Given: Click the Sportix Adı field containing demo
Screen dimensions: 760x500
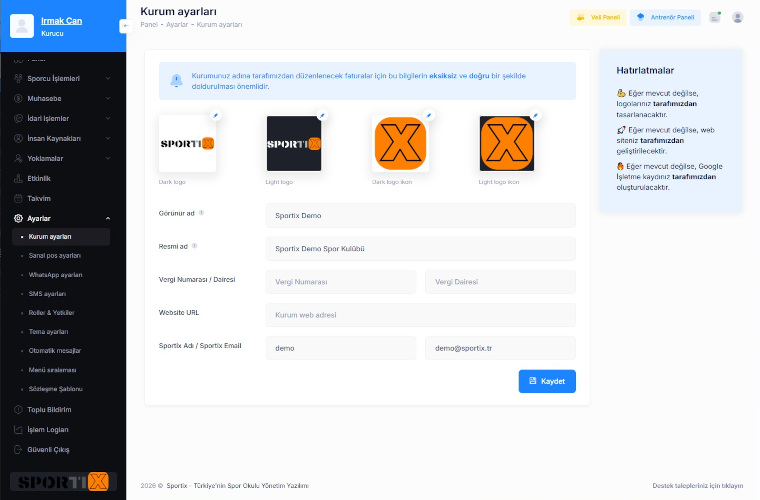Looking at the screenshot, I should click(x=341, y=348).
